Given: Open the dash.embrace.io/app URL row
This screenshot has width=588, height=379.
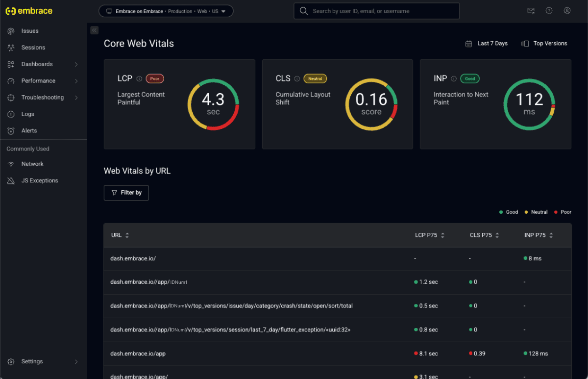Looking at the screenshot, I should click(x=338, y=354).
